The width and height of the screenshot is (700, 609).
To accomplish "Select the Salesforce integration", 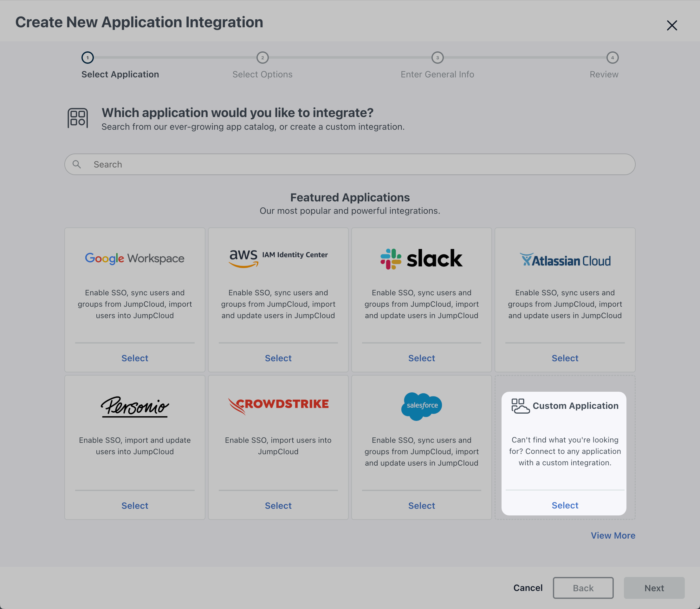I will pos(422,506).
